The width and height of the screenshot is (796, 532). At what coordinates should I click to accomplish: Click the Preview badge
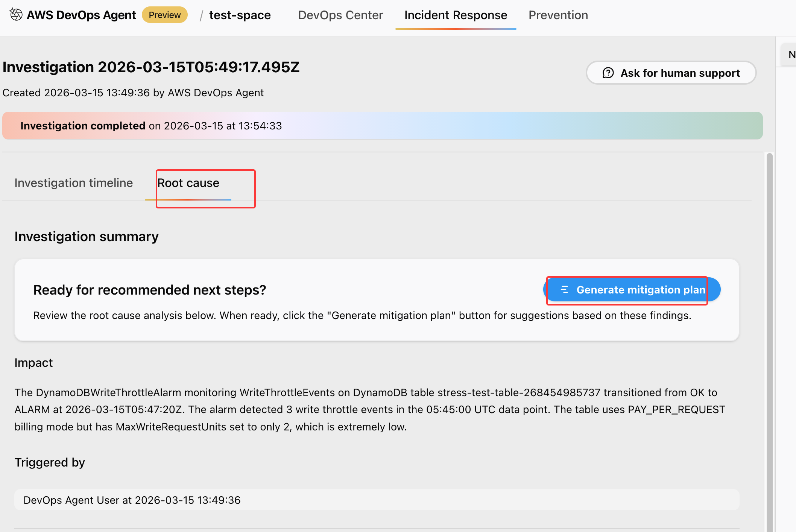(x=164, y=15)
